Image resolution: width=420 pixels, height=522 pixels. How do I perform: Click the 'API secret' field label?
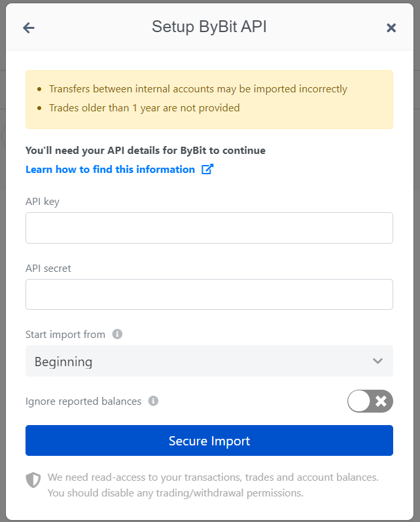click(x=48, y=269)
